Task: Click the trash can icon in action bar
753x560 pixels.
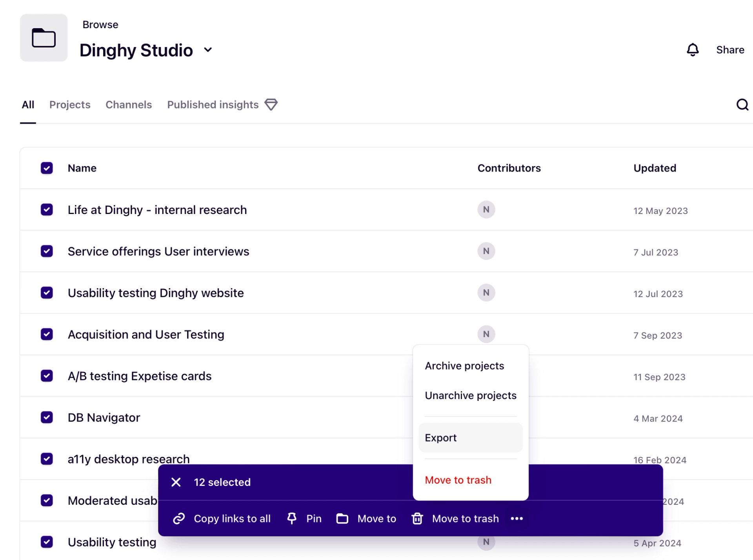Action: tap(417, 518)
